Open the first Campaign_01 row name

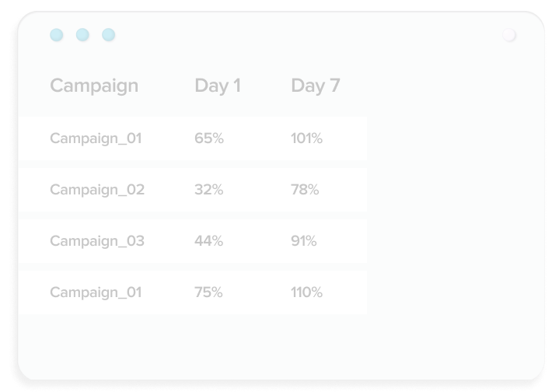click(96, 138)
